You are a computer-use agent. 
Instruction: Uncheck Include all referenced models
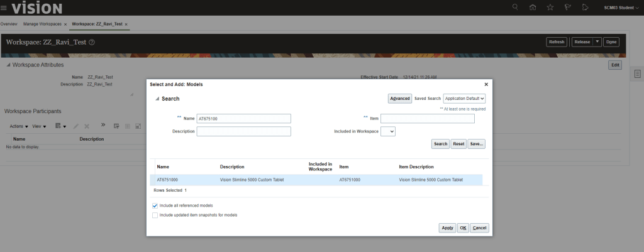155,205
